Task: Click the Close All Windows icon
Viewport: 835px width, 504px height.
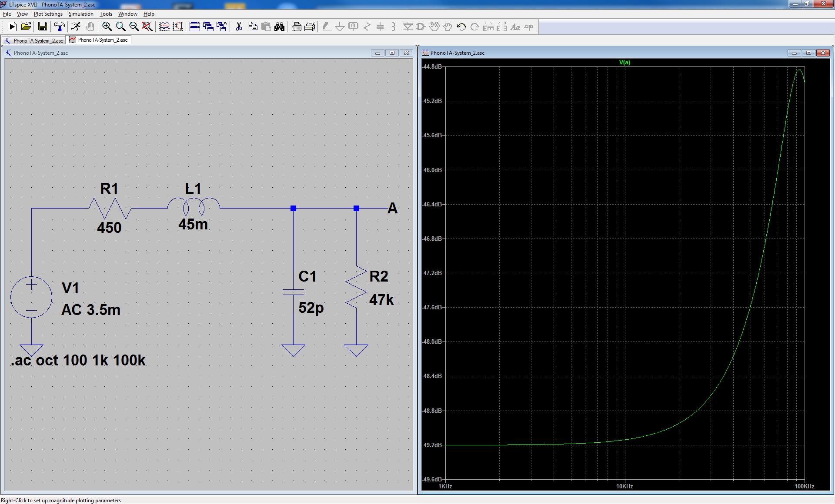Action: click(x=222, y=27)
